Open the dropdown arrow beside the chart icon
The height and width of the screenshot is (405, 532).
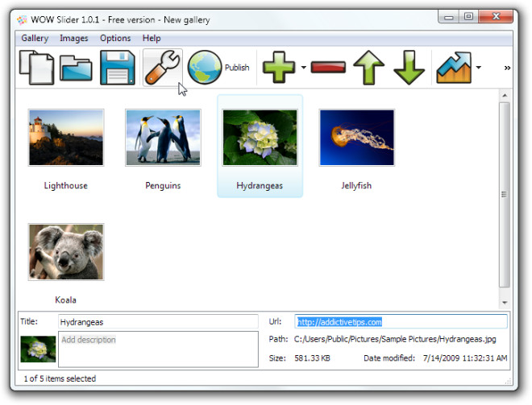(x=478, y=68)
